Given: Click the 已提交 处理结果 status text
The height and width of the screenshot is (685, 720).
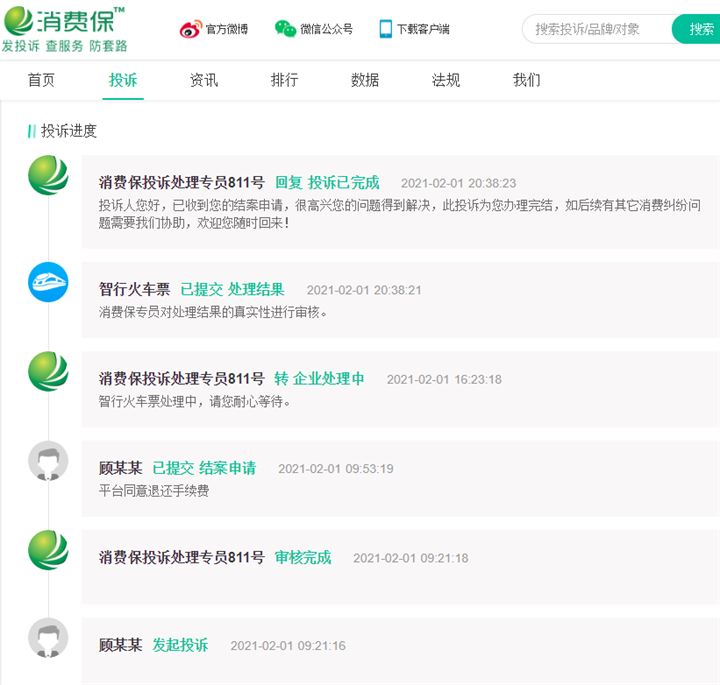Looking at the screenshot, I should click(232, 289).
